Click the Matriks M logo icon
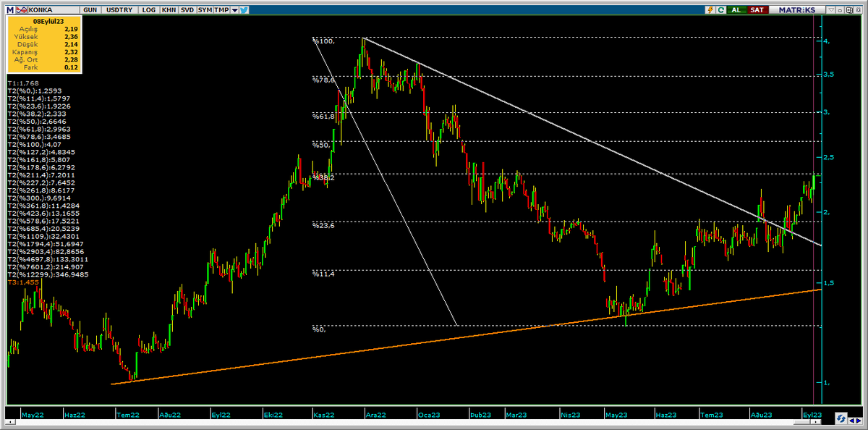868x430 pixels. 10,10
